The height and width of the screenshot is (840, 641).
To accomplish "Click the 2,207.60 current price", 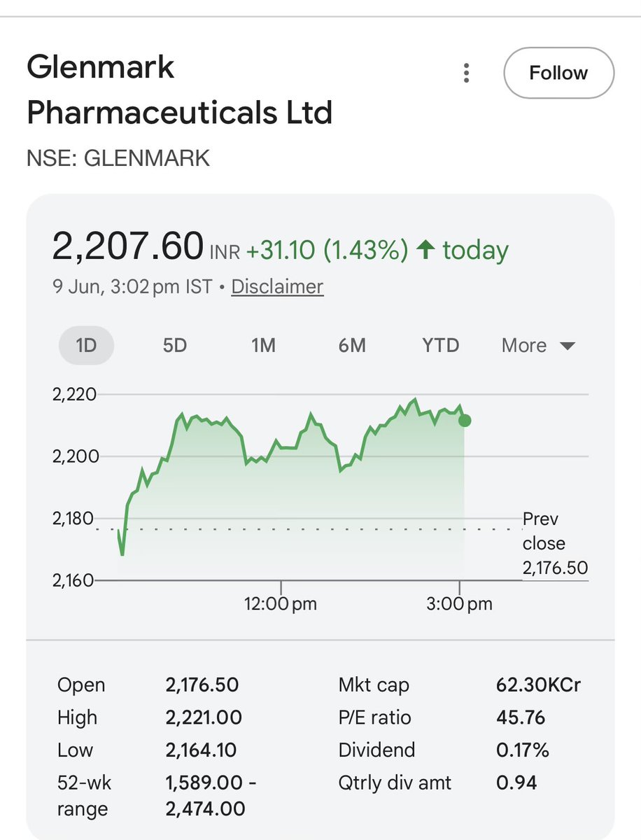I will click(128, 246).
